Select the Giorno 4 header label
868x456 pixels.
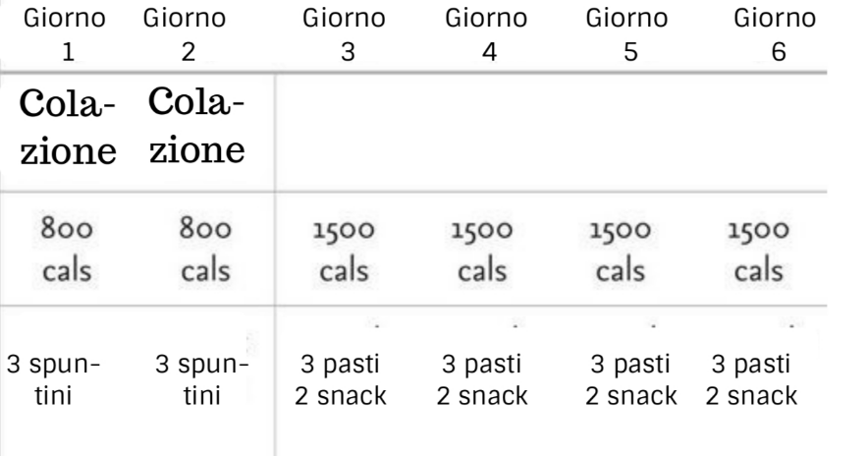(488, 34)
